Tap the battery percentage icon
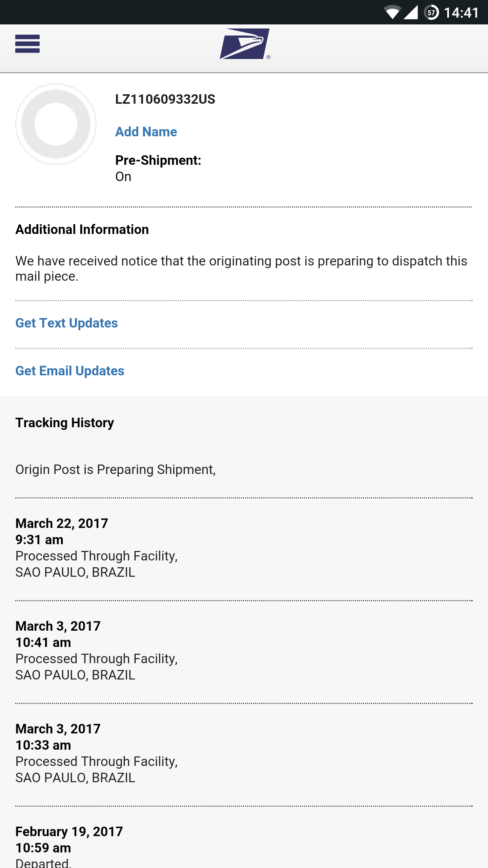488x868 pixels. coord(431,13)
